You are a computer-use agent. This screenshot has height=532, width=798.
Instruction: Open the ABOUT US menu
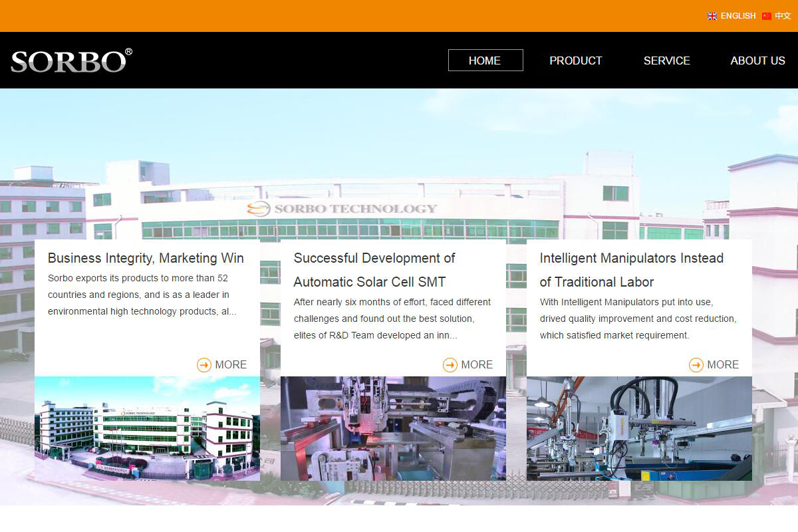coord(758,61)
